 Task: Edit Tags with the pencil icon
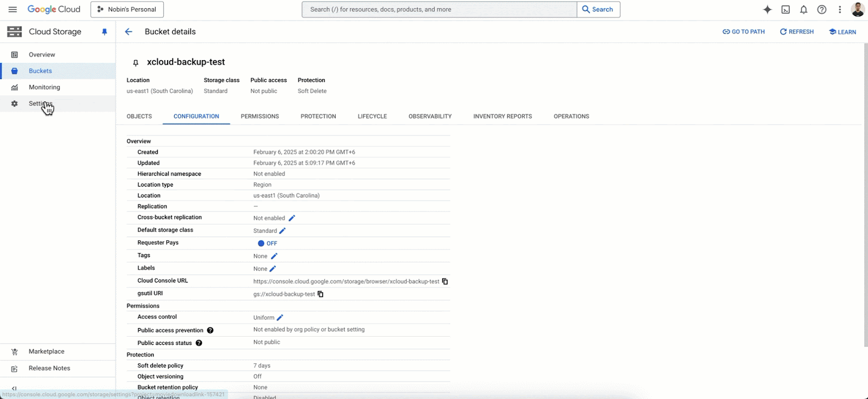pyautogui.click(x=274, y=256)
